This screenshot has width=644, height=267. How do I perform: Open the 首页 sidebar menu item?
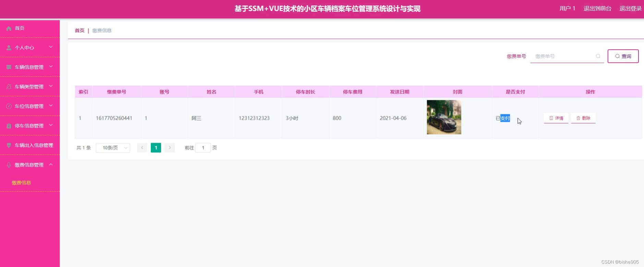30,28
